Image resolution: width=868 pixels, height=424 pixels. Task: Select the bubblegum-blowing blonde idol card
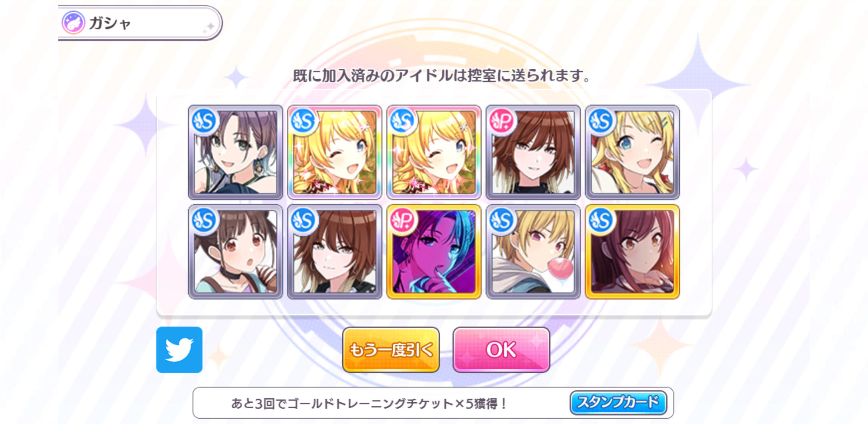533,252
